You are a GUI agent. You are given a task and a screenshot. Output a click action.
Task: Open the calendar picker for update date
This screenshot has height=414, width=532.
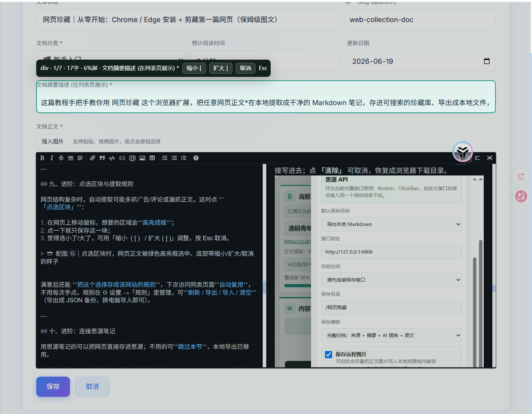point(487,61)
